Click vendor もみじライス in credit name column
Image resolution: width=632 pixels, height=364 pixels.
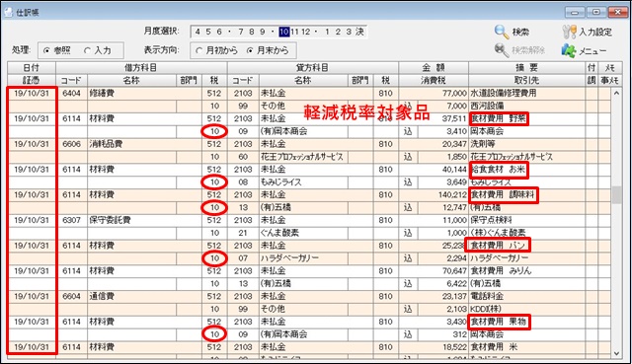pyautogui.click(x=280, y=182)
